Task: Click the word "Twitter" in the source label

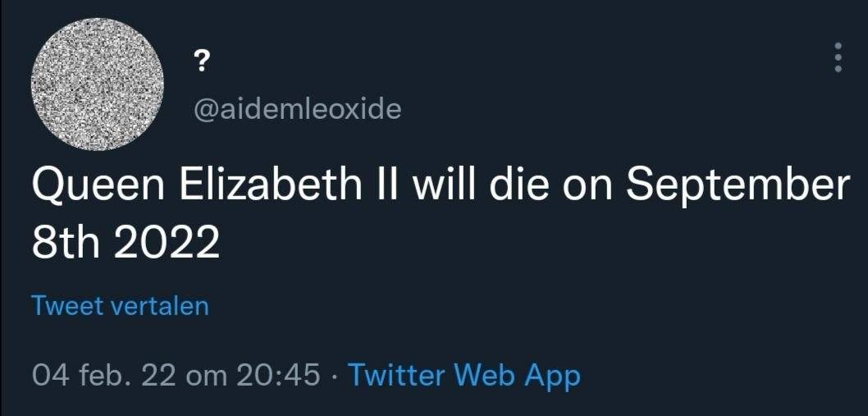Action: (397, 375)
